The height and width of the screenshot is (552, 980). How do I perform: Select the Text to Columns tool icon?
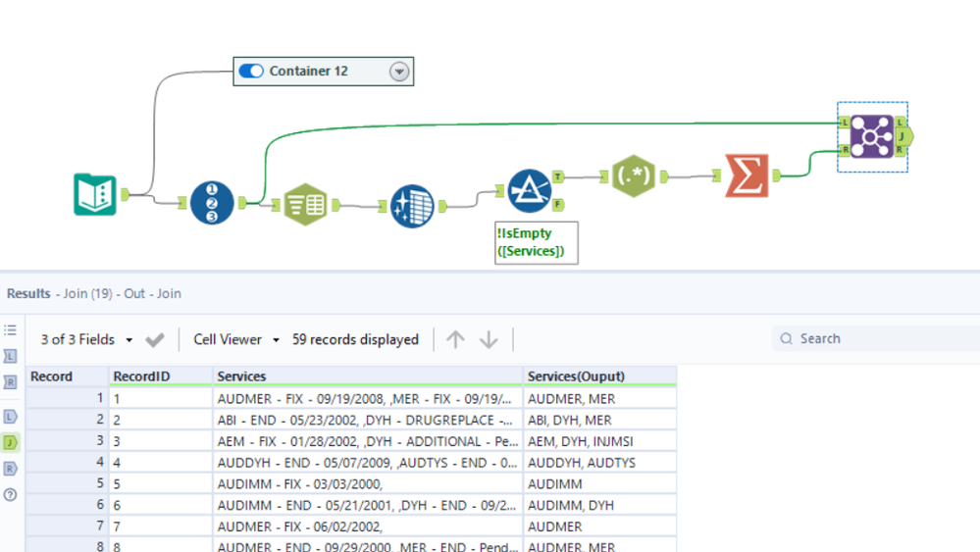coord(305,204)
